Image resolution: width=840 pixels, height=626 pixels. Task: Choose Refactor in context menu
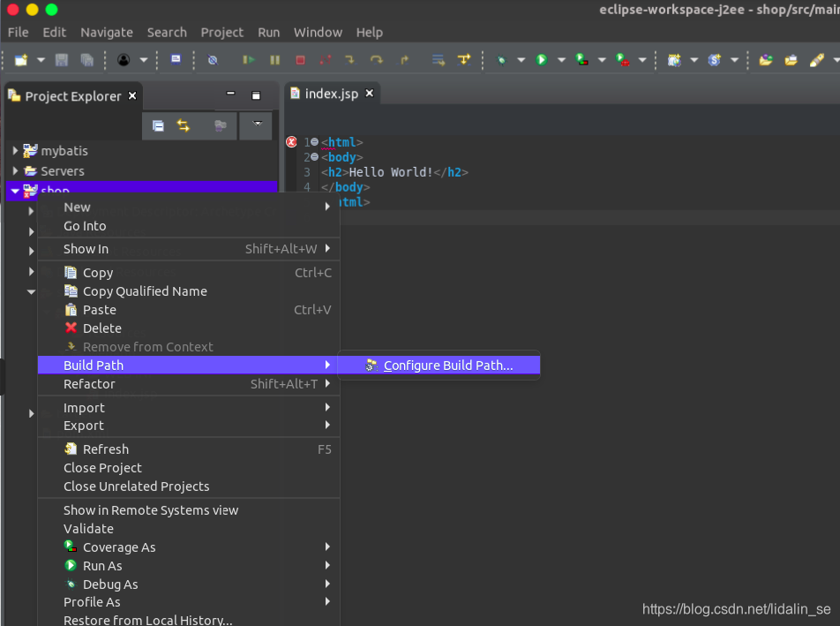click(189, 384)
